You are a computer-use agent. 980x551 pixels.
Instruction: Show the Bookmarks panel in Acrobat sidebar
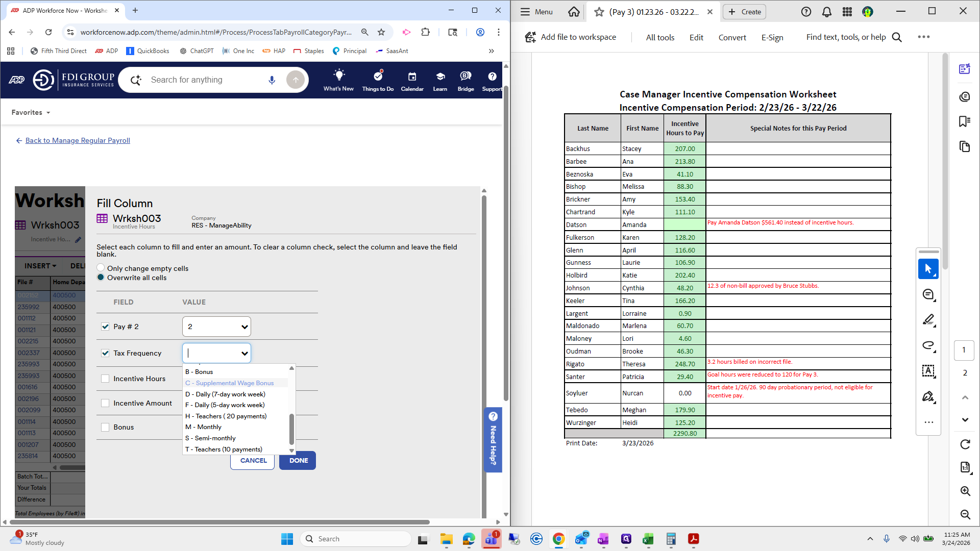coord(964,121)
